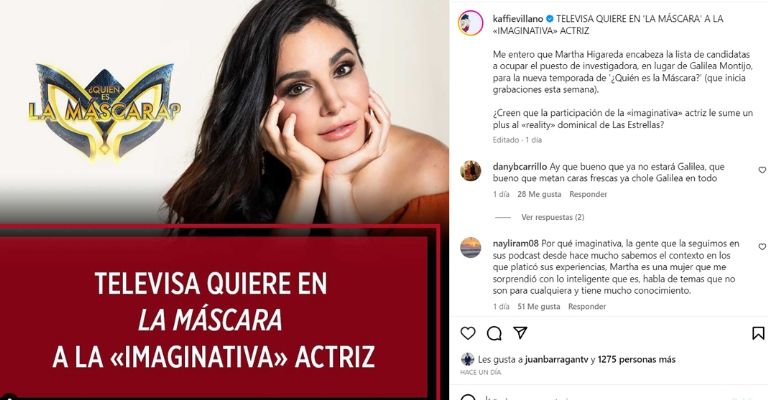This screenshot has width=768, height=400.
Task: Open kaffievillano profile picture
Action: [x=470, y=23]
